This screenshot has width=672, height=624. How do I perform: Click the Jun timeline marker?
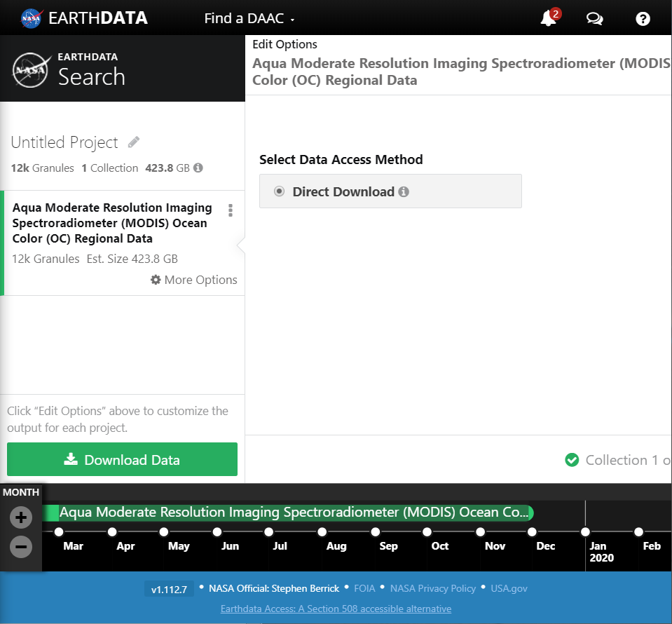point(217,531)
